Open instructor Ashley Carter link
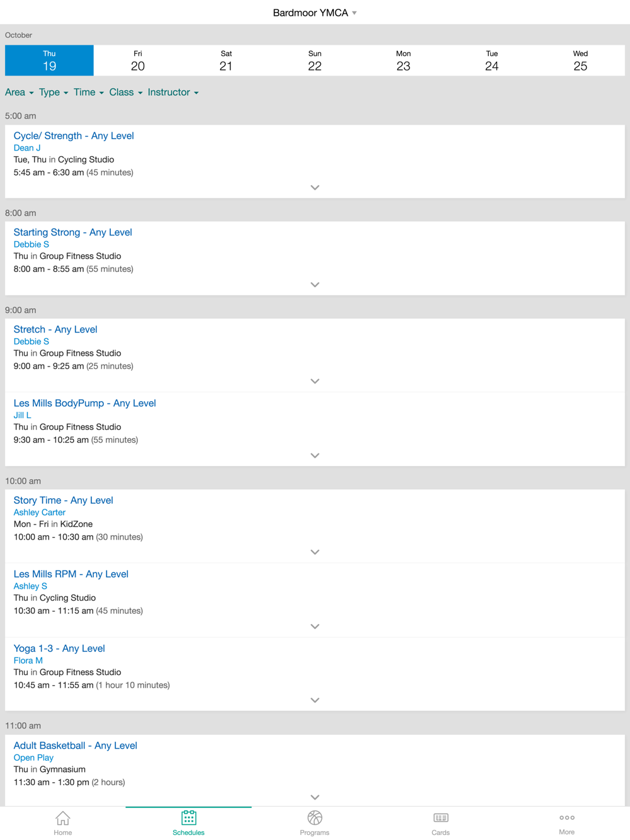Image resolution: width=630 pixels, height=840 pixels. tap(40, 513)
